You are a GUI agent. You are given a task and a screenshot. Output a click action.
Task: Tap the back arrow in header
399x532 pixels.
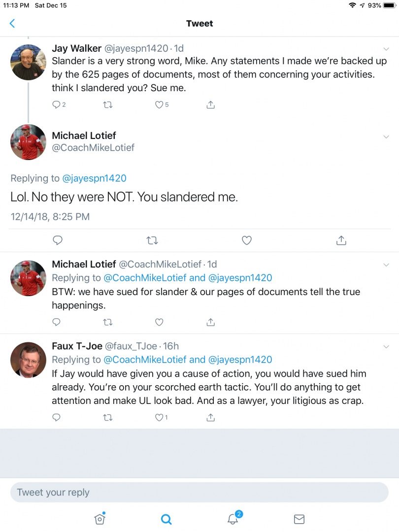point(12,24)
